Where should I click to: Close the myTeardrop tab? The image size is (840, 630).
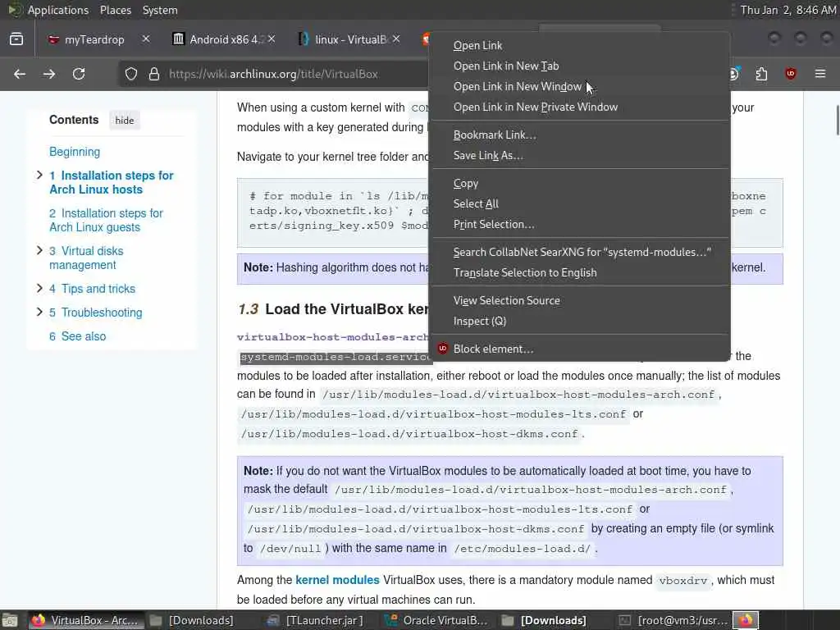[x=146, y=39]
